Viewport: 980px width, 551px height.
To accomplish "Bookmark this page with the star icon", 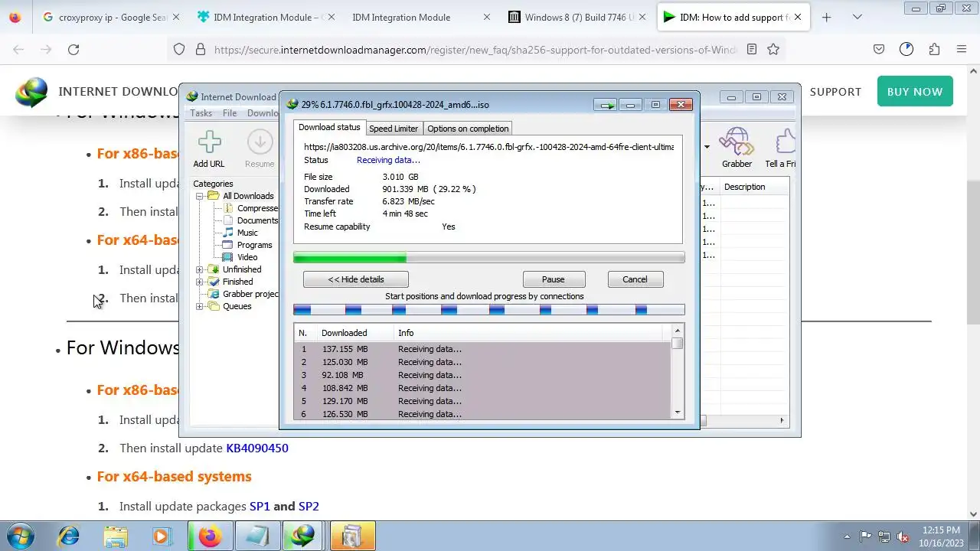I will pos(773,49).
